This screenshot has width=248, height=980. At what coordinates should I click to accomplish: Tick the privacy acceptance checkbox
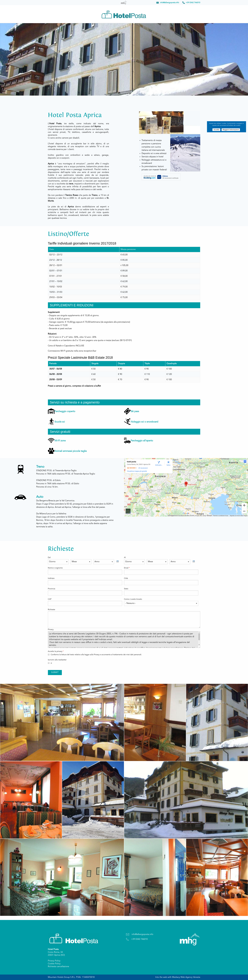pyautogui.click(x=49, y=654)
